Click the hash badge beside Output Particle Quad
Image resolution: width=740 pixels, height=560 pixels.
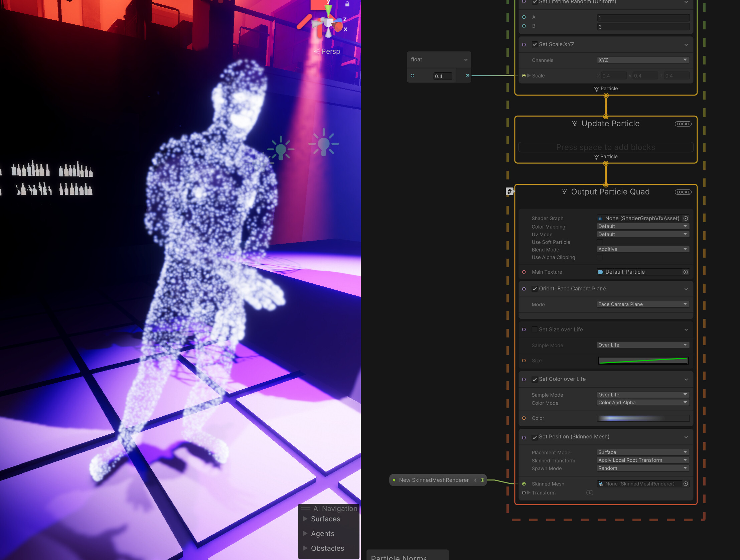coord(509,191)
